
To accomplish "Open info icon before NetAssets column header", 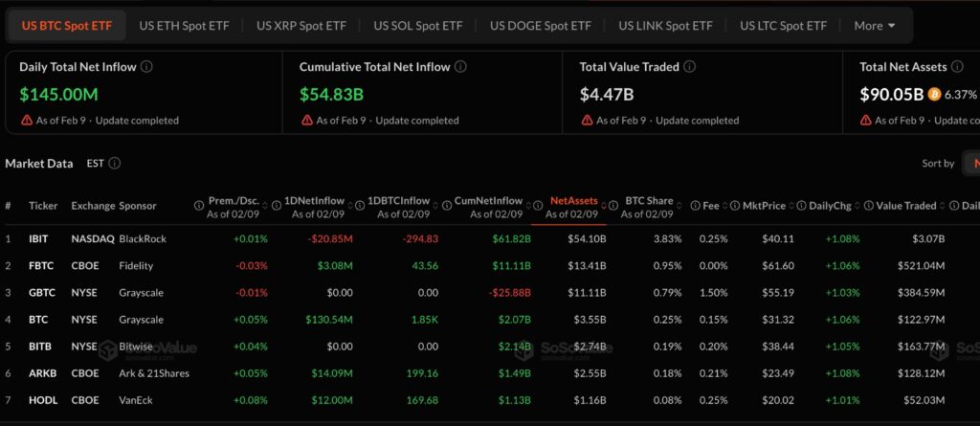I will (538, 206).
